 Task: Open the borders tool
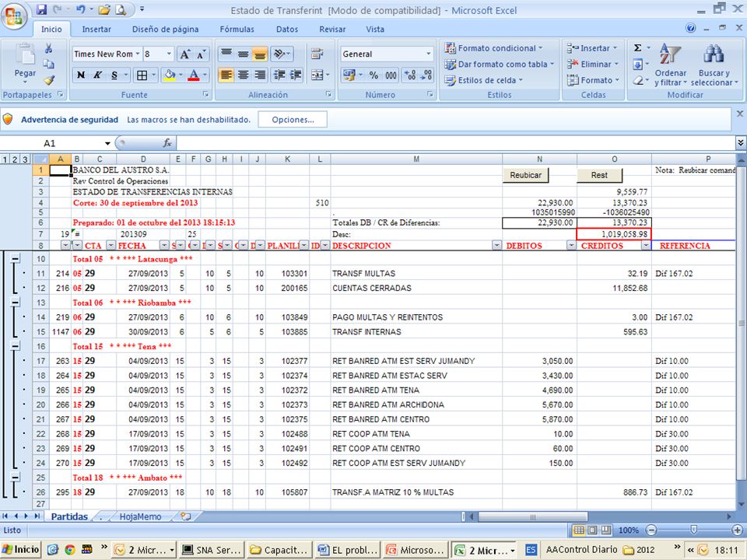tap(142, 75)
